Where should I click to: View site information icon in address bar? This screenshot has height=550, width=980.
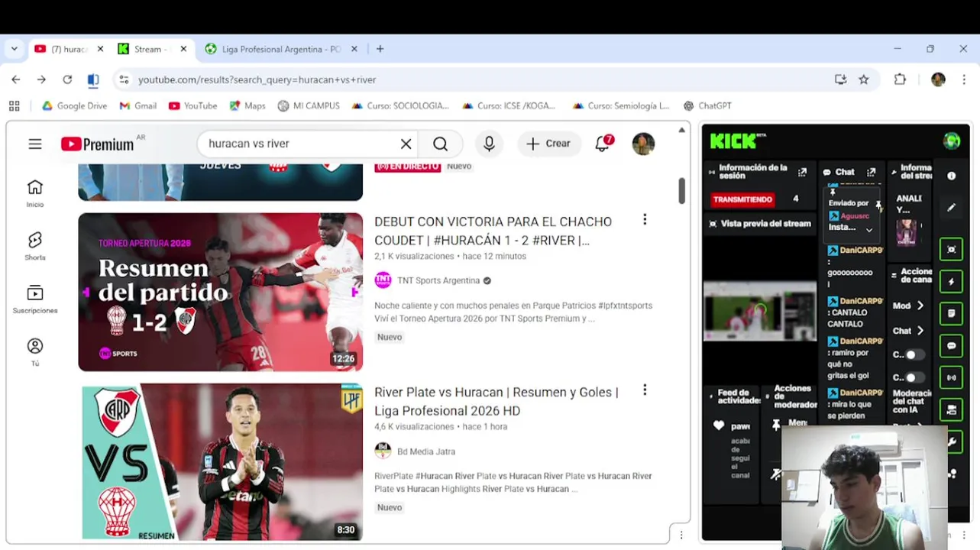pos(124,79)
